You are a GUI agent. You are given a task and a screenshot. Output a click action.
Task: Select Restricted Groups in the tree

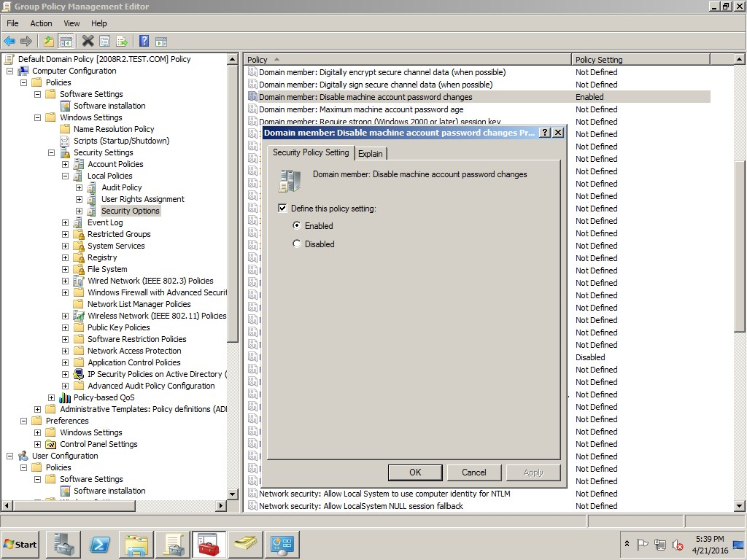[119, 234]
